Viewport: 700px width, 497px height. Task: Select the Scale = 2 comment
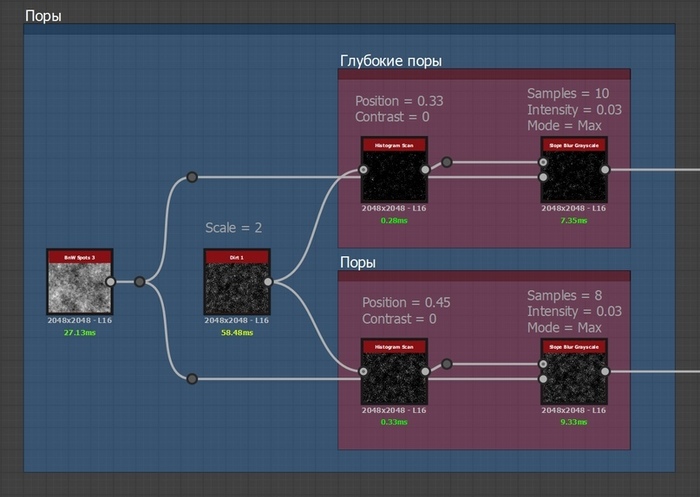pos(233,228)
